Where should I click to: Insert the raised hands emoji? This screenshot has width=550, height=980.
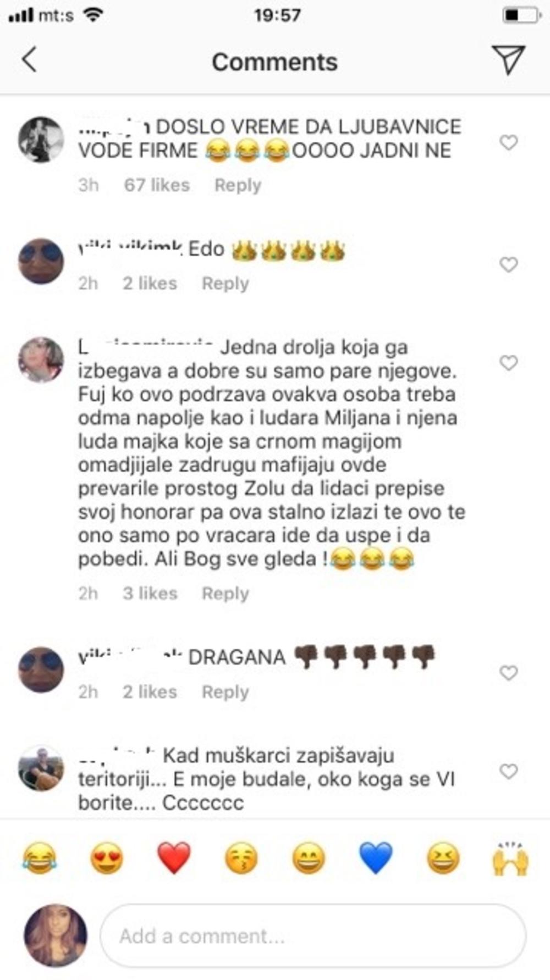[510, 858]
